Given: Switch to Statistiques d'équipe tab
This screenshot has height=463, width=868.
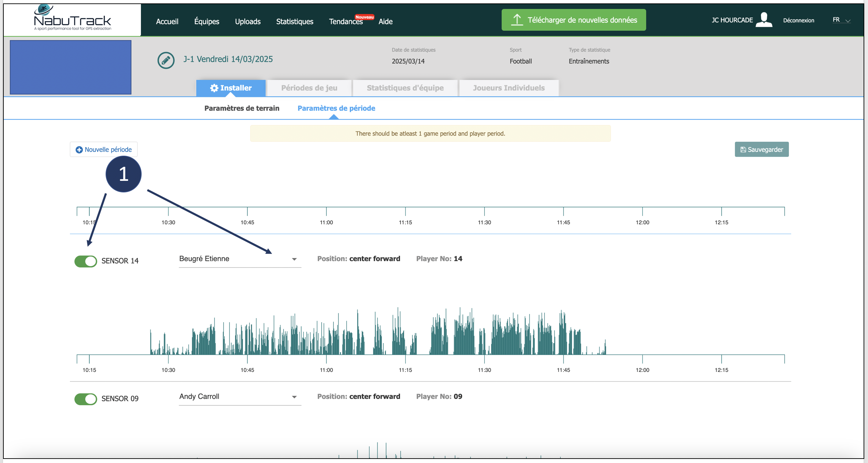Looking at the screenshot, I should (405, 88).
